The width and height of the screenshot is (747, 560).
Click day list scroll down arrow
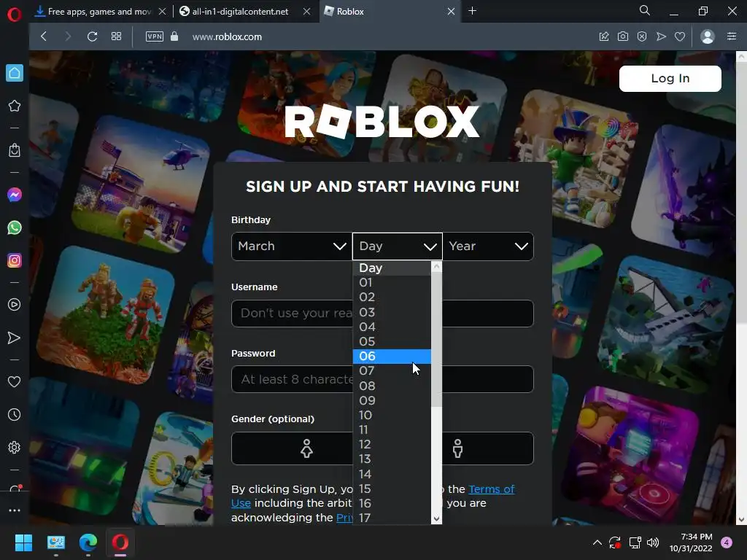(436, 519)
